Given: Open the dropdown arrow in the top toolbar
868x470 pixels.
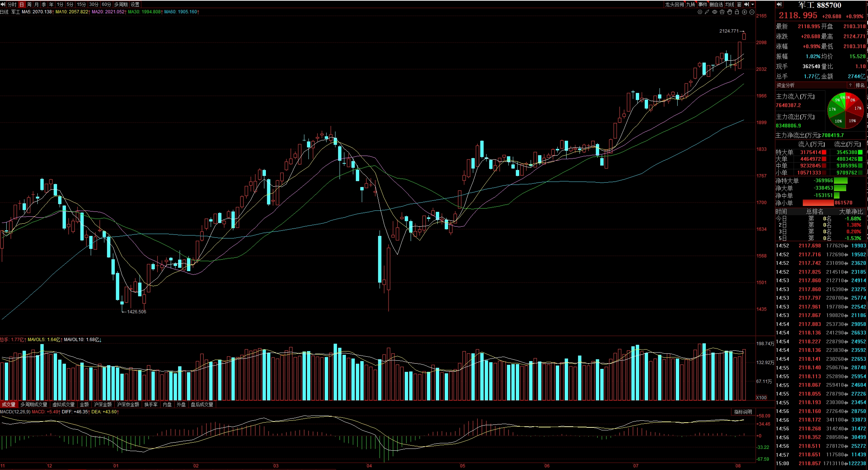Looking at the screenshot, I should point(753,4).
